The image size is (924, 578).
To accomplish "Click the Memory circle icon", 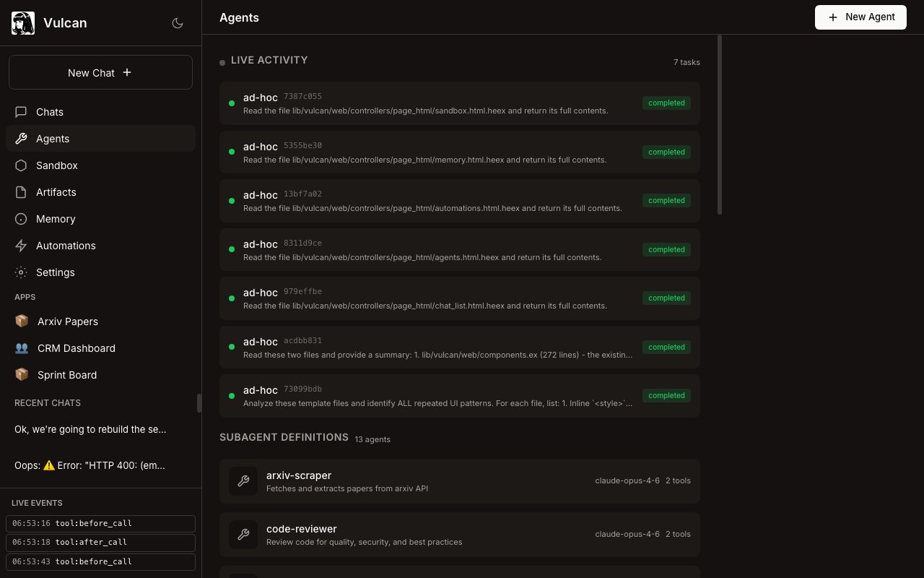I will pyautogui.click(x=21, y=219).
